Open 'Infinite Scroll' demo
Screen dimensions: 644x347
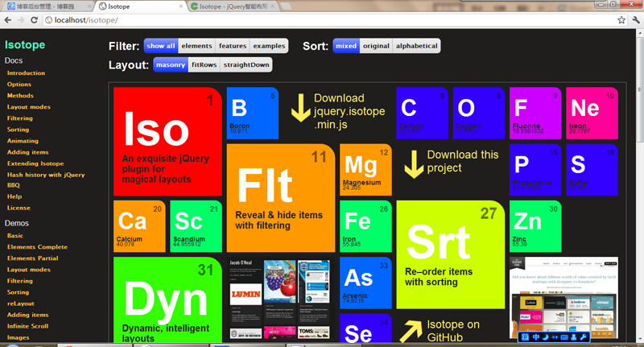tap(27, 326)
